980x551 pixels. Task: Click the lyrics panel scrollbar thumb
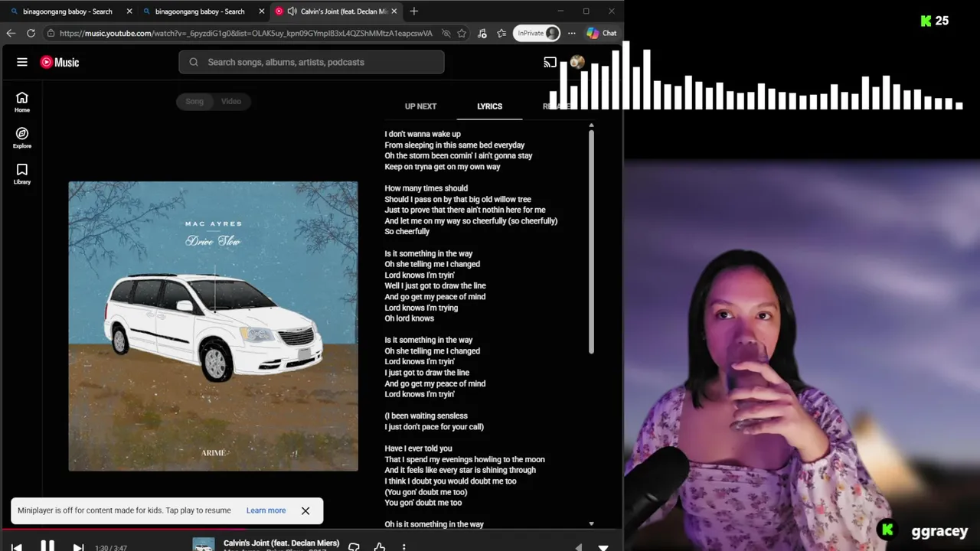point(591,242)
